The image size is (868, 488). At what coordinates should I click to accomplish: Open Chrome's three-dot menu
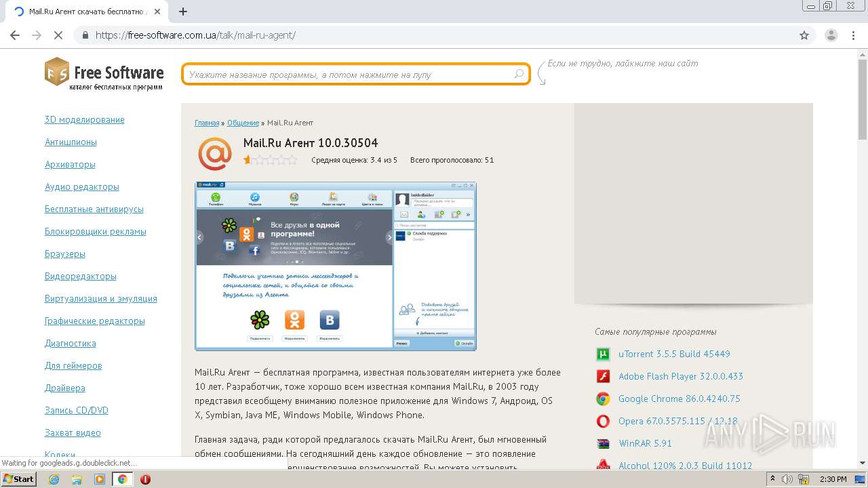854,35
